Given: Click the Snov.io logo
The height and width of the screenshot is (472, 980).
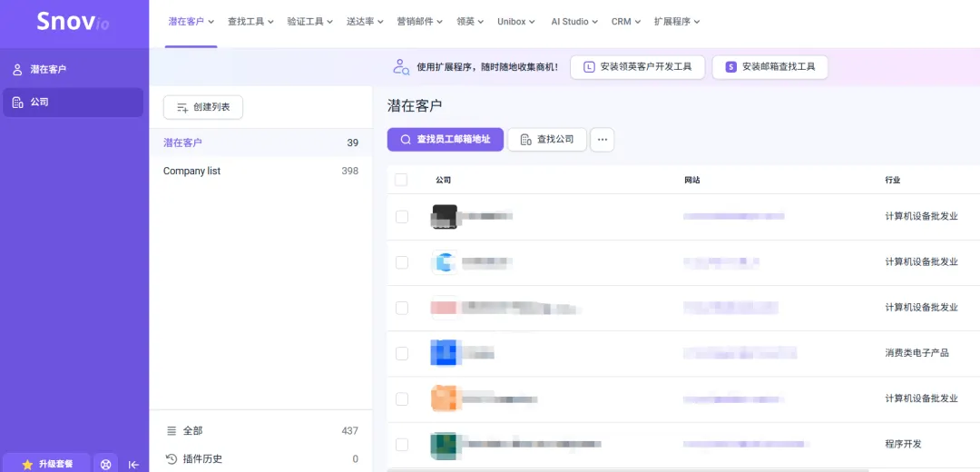Looking at the screenshot, I should point(73,21).
